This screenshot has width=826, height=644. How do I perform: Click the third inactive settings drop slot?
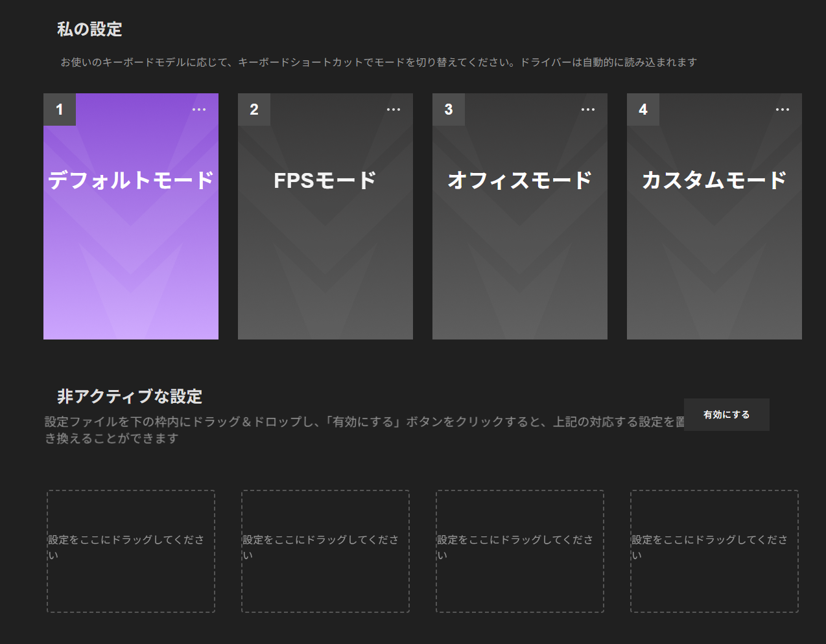(x=520, y=551)
